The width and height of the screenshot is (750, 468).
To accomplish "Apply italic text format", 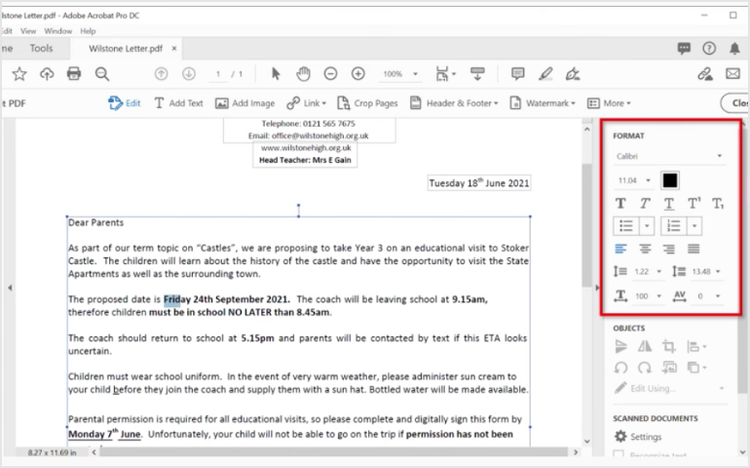I will pyautogui.click(x=645, y=203).
